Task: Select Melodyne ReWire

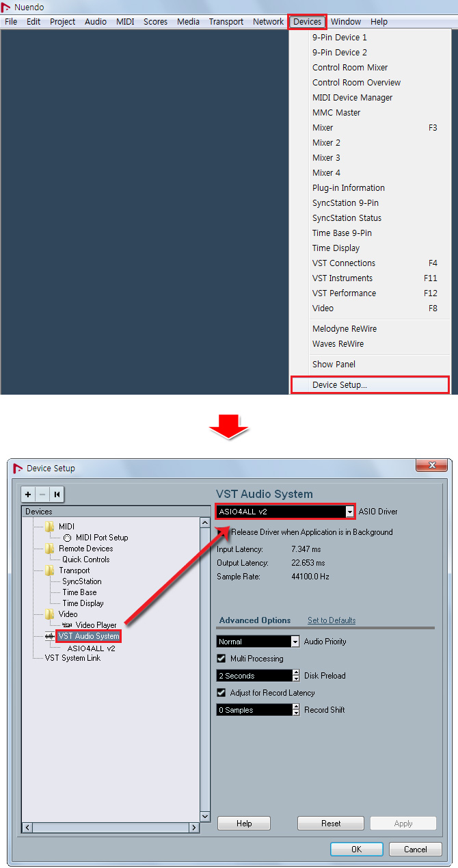Action: click(370, 329)
